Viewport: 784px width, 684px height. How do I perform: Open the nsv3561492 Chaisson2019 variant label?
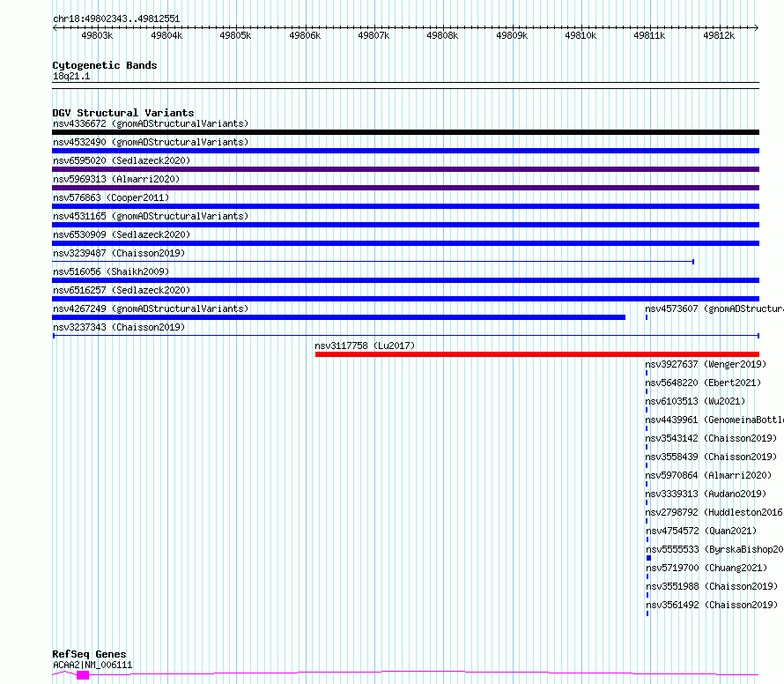pyautogui.click(x=712, y=605)
